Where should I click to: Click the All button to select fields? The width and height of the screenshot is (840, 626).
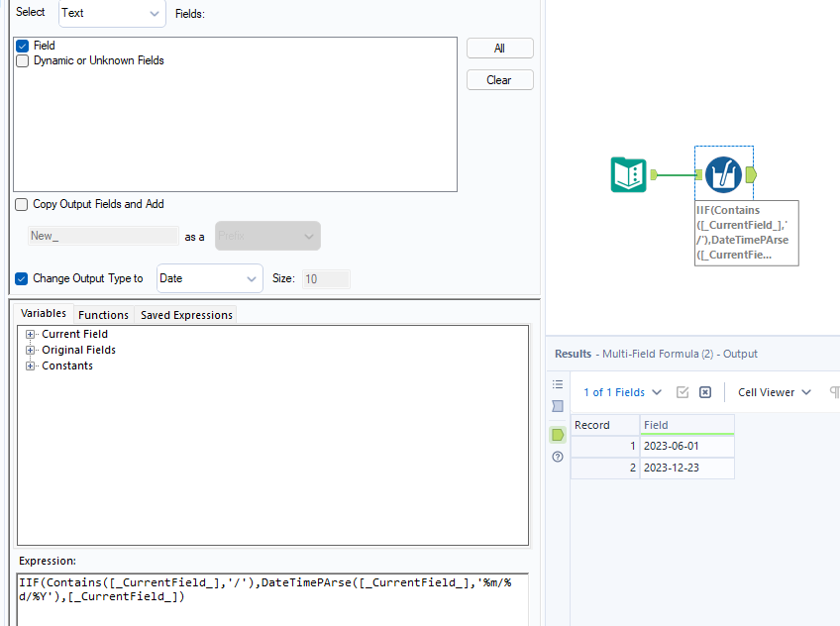[499, 48]
